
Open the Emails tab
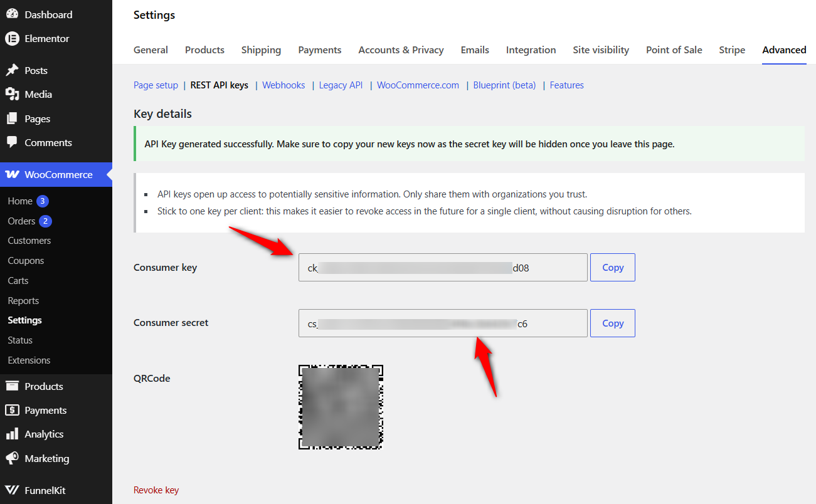pyautogui.click(x=475, y=50)
